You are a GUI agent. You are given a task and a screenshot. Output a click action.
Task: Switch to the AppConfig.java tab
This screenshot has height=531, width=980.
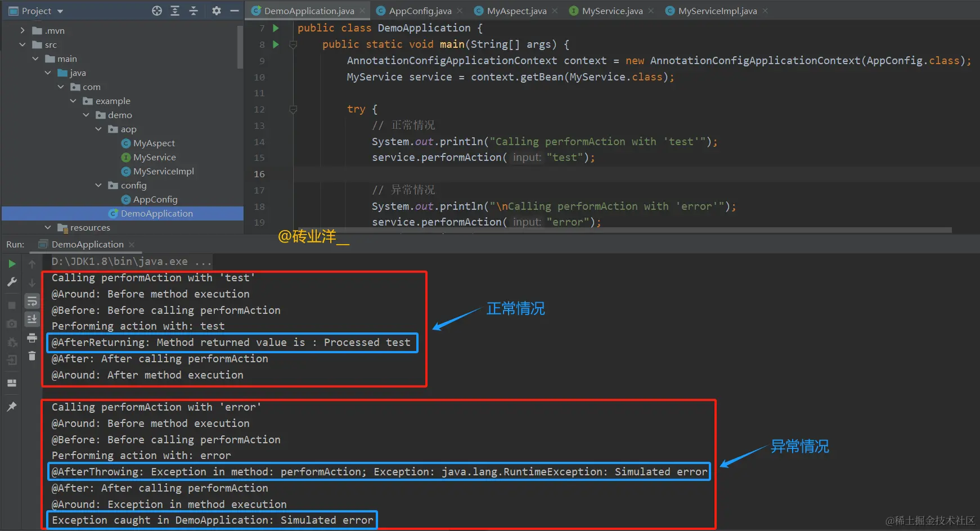click(420, 11)
